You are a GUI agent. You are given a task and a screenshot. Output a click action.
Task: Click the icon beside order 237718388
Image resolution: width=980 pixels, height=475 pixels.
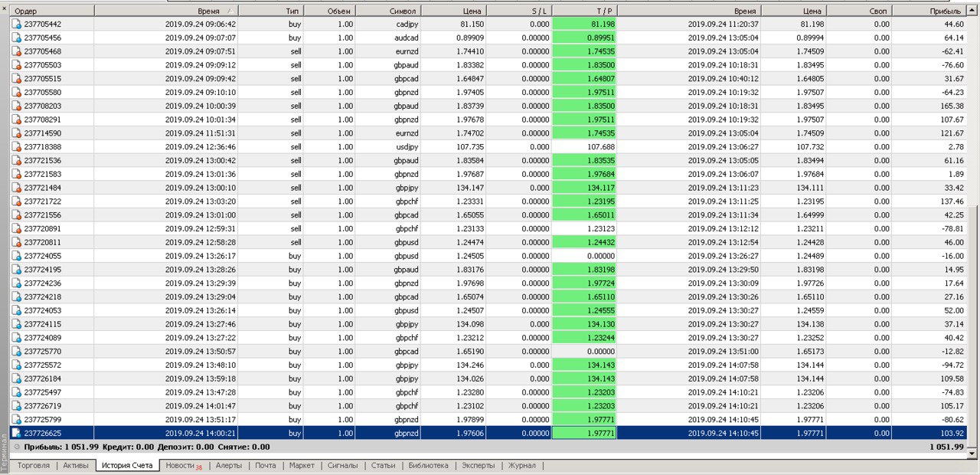(x=16, y=147)
